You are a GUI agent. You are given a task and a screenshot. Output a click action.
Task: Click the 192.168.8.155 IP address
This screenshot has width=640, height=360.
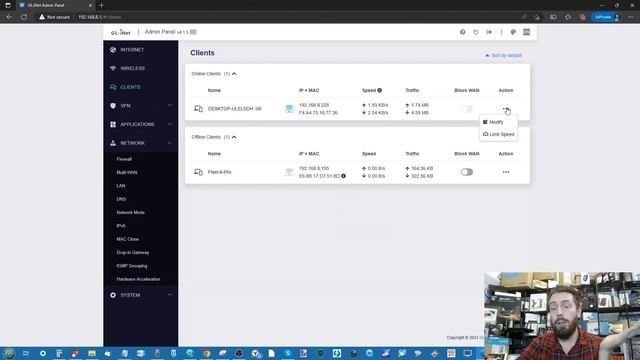click(313, 169)
